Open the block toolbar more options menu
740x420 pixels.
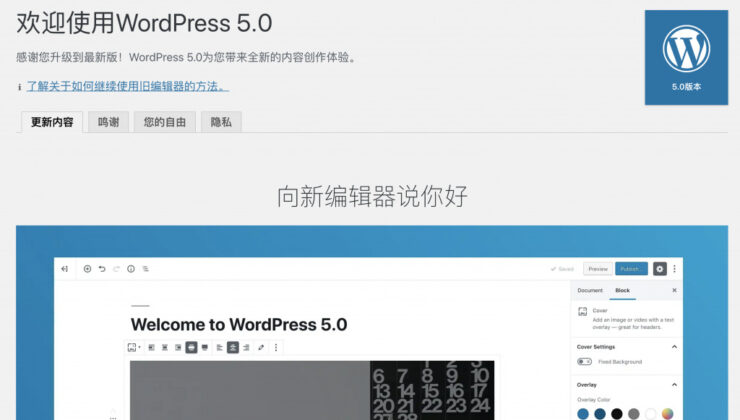coord(276,348)
